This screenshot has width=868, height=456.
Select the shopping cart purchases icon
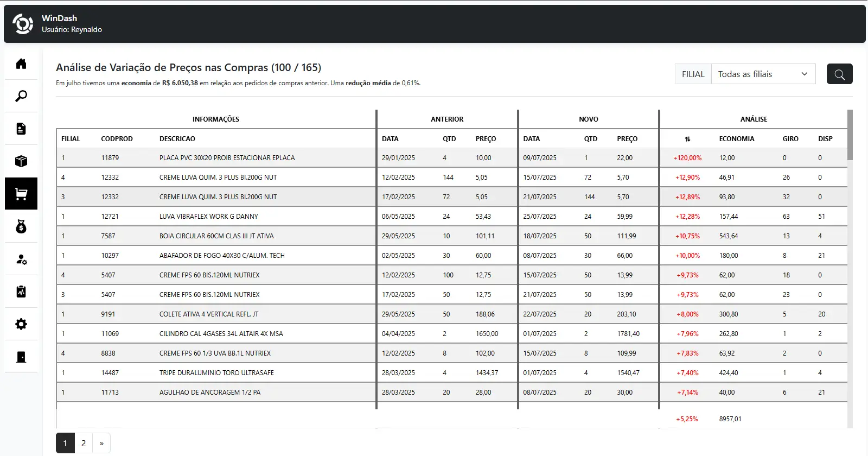(21, 194)
